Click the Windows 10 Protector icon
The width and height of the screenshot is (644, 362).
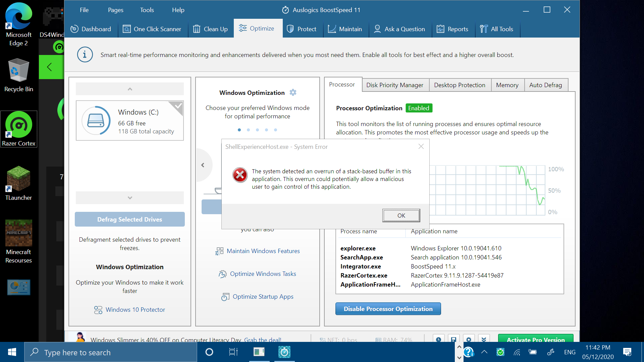98,310
